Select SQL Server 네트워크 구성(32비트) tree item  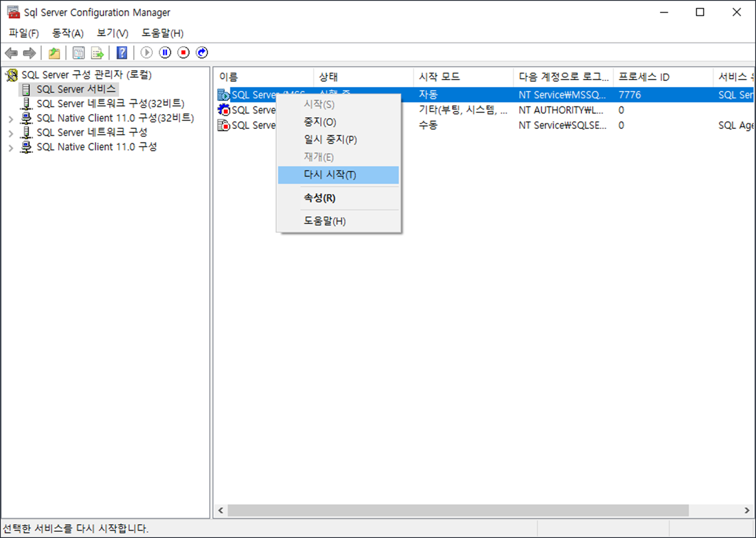click(x=110, y=104)
